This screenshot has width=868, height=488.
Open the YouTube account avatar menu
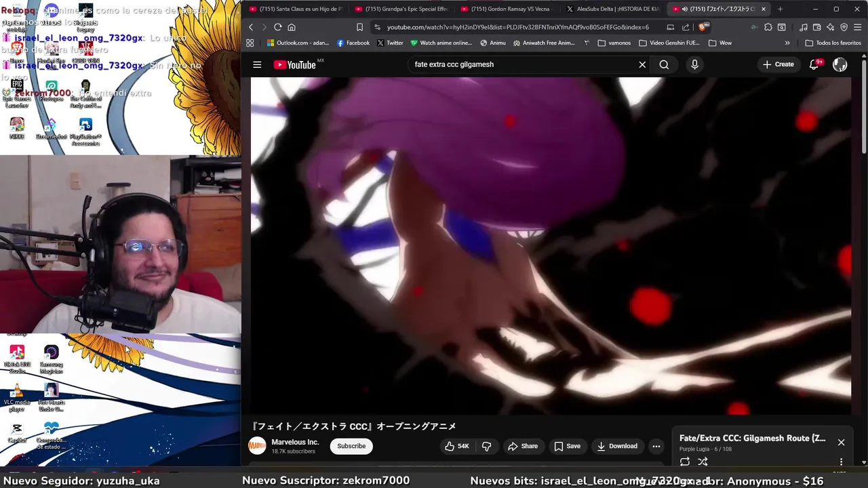[x=840, y=64]
